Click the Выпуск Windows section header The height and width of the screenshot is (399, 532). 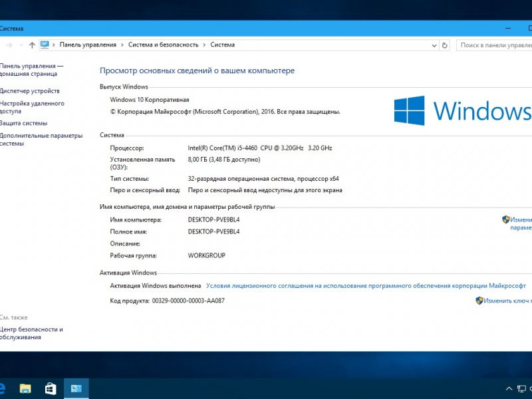click(124, 87)
